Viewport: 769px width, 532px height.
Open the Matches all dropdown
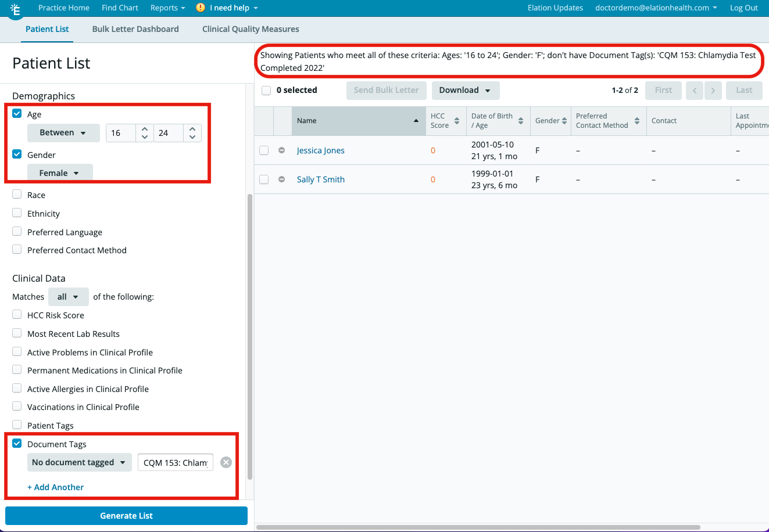[x=69, y=297]
